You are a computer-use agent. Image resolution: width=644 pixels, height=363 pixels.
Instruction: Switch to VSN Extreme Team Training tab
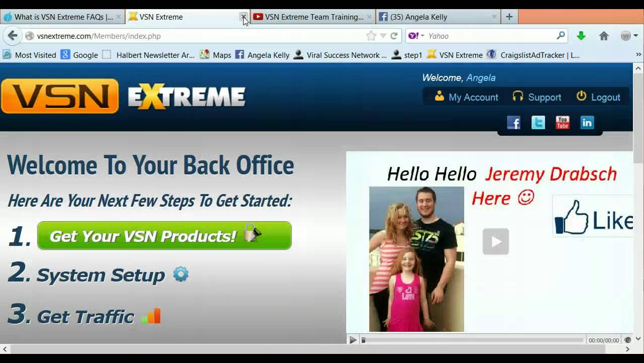(x=312, y=17)
